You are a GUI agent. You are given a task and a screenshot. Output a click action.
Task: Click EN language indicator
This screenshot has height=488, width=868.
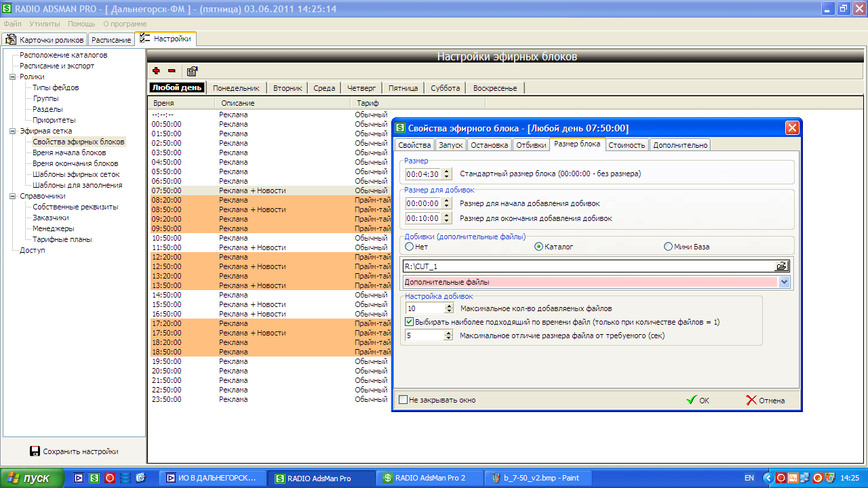click(x=749, y=478)
